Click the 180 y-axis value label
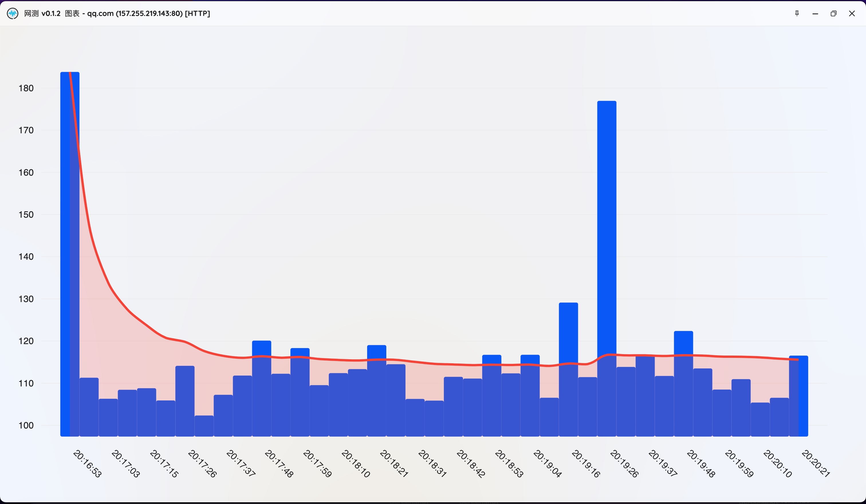The width and height of the screenshot is (866, 504). tap(26, 88)
